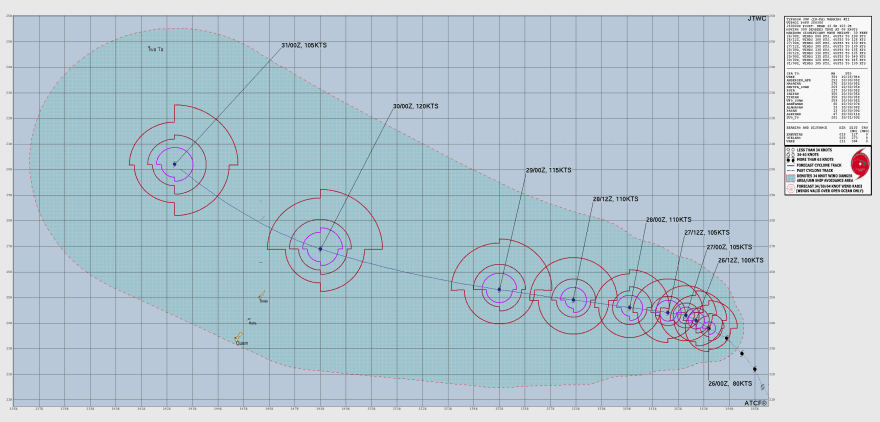Click the wind radii circle legend symbol

click(791, 189)
